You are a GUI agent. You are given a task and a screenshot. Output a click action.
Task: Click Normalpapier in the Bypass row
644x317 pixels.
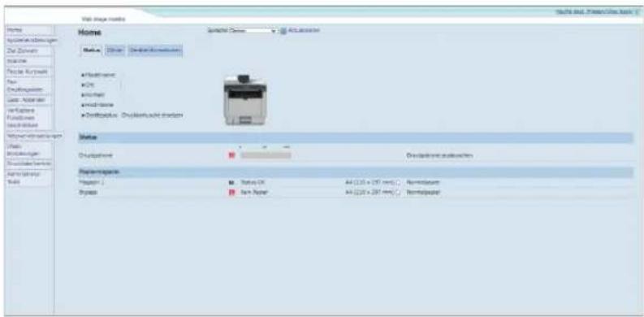[x=423, y=192]
